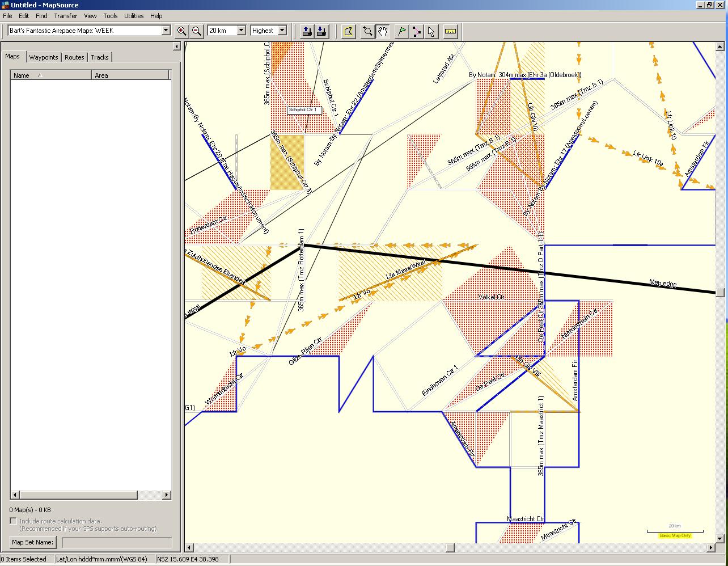The height and width of the screenshot is (566, 728).
Task: Click the Eindhoven Ctr 1 map label
Action: (440, 381)
